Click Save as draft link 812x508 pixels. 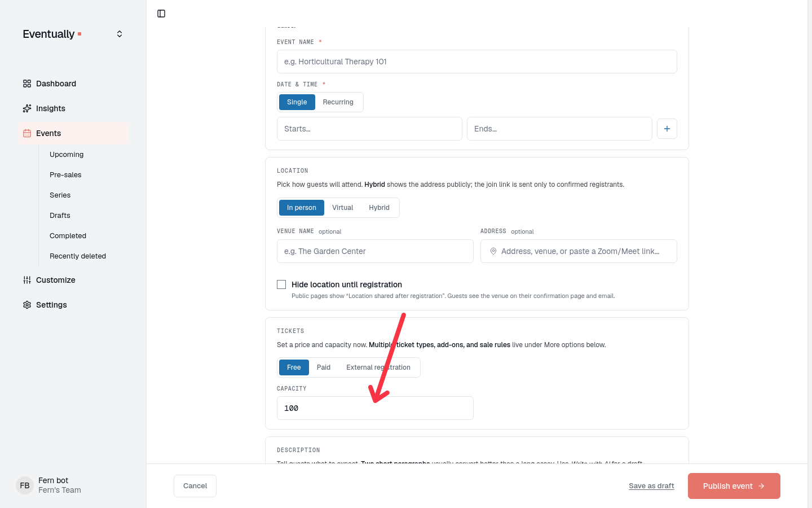pos(651,486)
